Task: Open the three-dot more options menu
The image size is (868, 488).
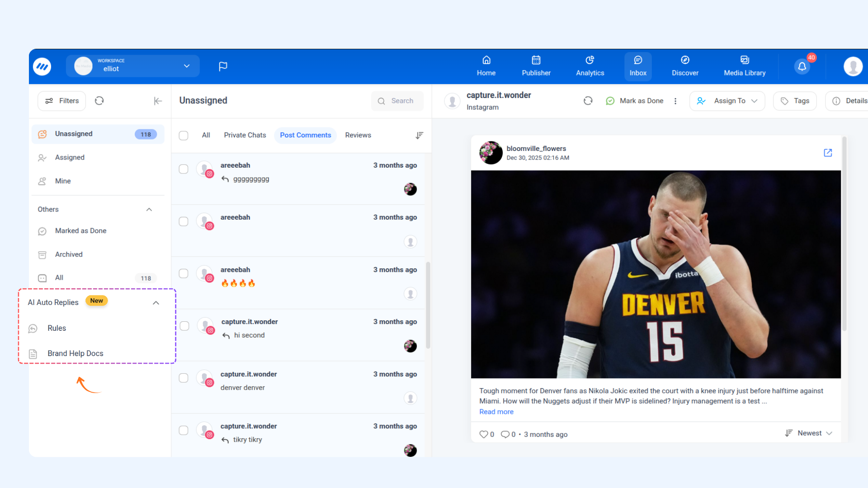Action: click(675, 101)
